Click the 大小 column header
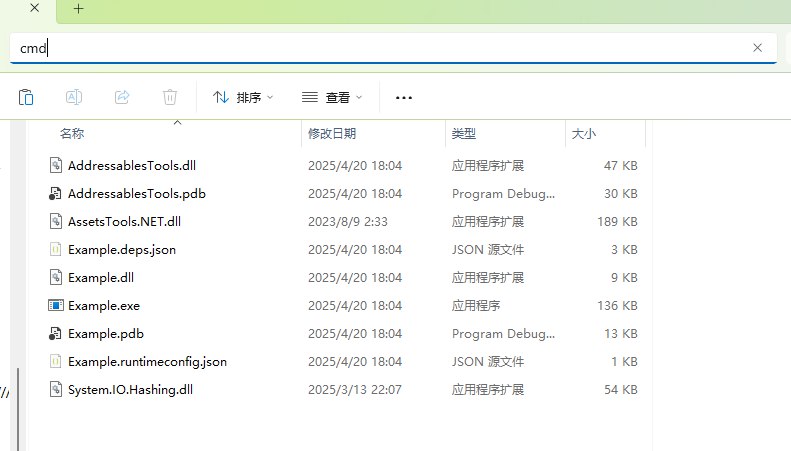This screenshot has width=791, height=451. click(583, 133)
